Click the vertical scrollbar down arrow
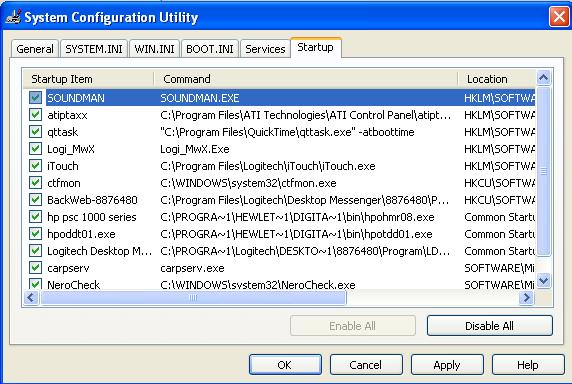Image resolution: width=572 pixels, height=384 pixels. pyautogui.click(x=544, y=280)
